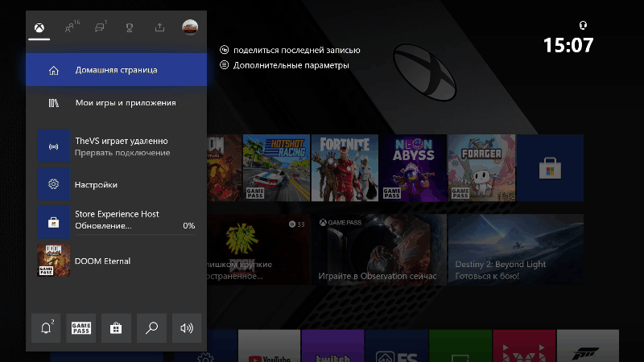Click DOOM Eternal thumbnail in guide
Viewport: 644px width, 362px height.
point(53,261)
